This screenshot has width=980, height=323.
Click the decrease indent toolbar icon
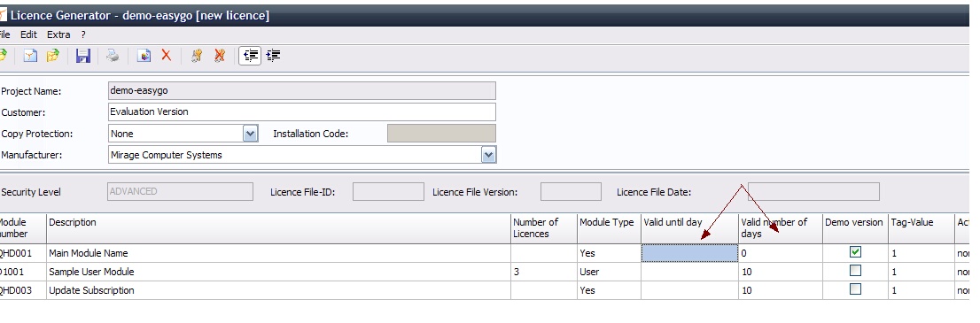250,56
